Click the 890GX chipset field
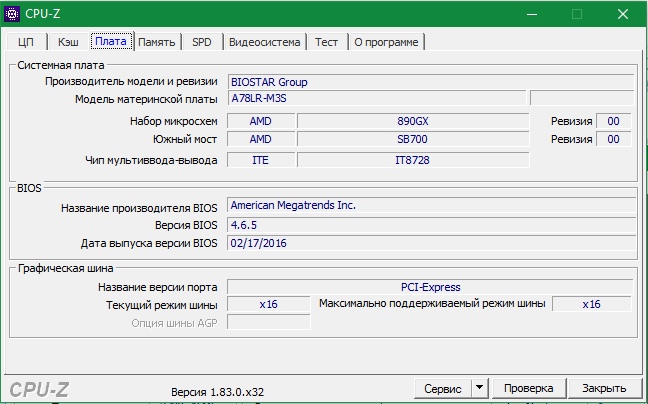 click(x=412, y=121)
